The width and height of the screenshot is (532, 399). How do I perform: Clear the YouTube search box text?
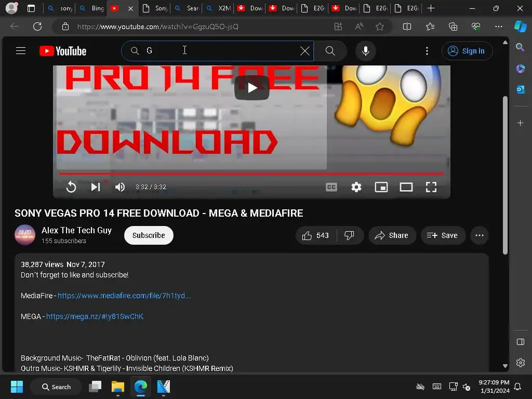click(304, 51)
